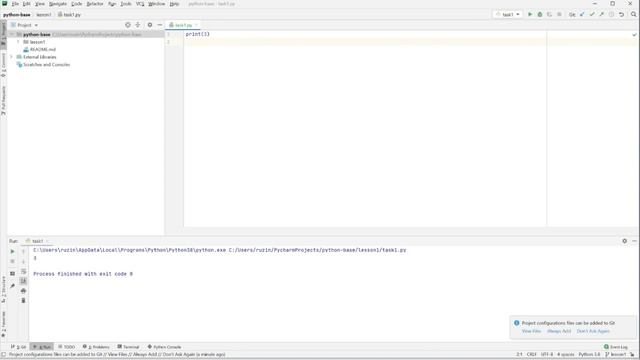Click the Python interpreter status bar entry
The image size is (640, 360).
[589, 355]
